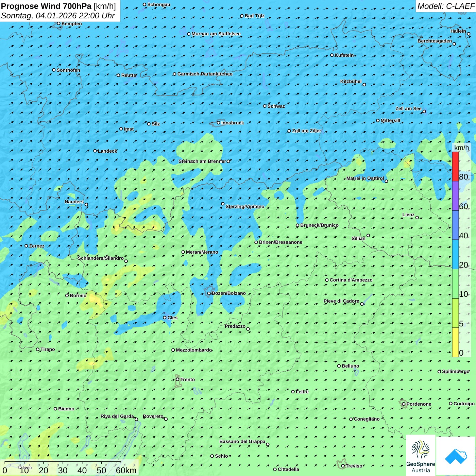The height and width of the screenshot is (476, 476).
Task: Click the Schwaz city label
Action: click(276, 106)
